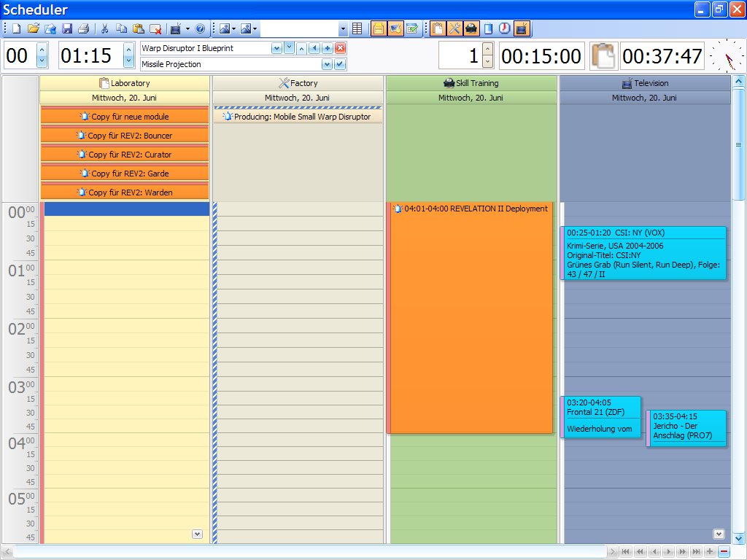Select Copy für REV2: Warden entry
This screenshot has height=560, width=747.
tap(125, 192)
